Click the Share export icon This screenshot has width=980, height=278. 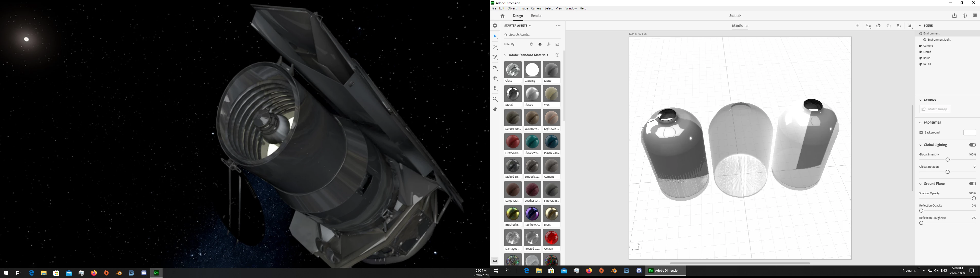click(x=954, y=16)
